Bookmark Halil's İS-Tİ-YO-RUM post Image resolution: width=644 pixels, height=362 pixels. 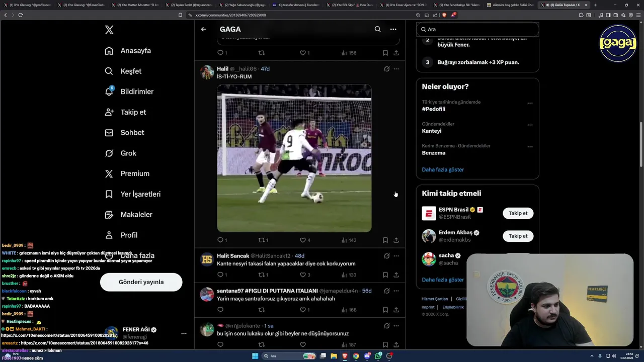point(385,240)
